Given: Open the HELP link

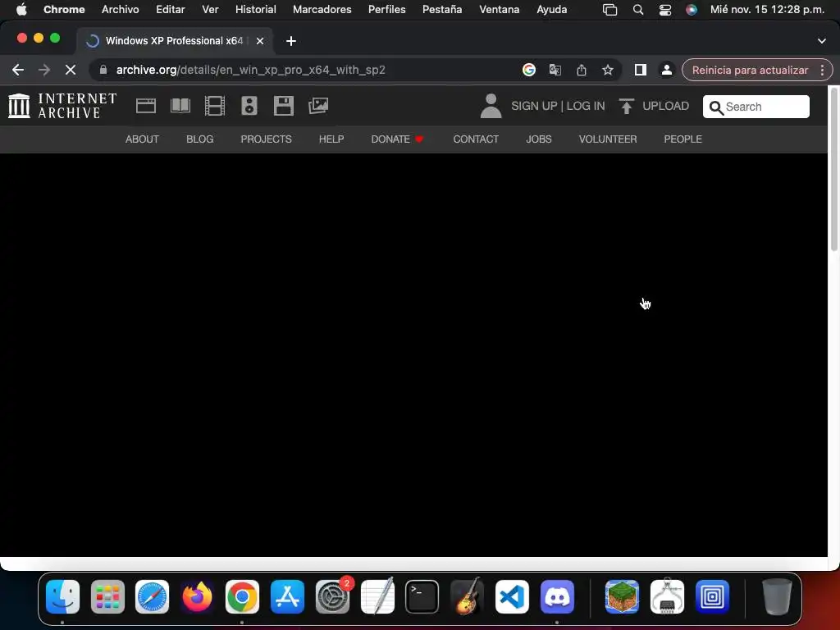Looking at the screenshot, I should (x=331, y=139).
